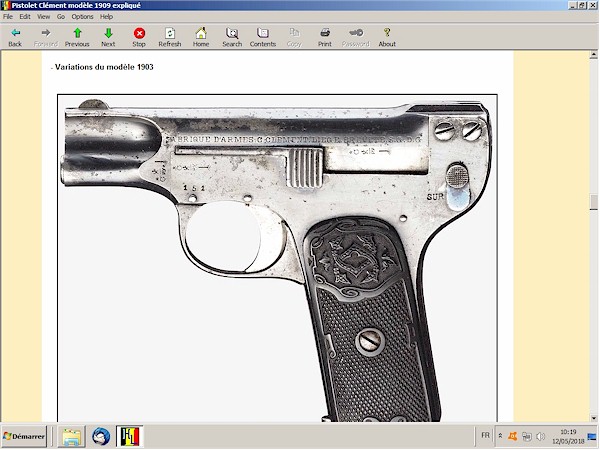Open the Options menu

(x=82, y=16)
